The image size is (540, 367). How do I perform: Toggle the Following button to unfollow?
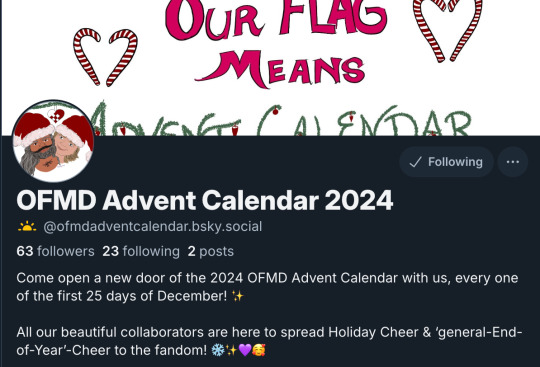(446, 162)
